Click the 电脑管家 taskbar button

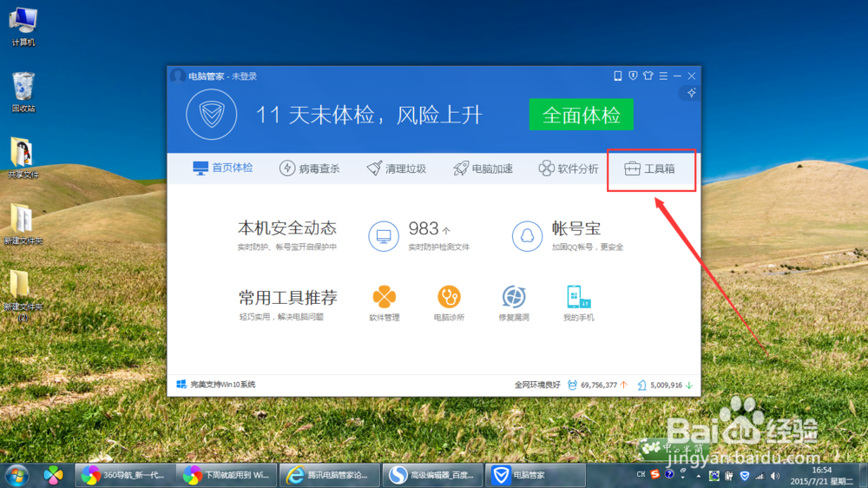[536, 475]
